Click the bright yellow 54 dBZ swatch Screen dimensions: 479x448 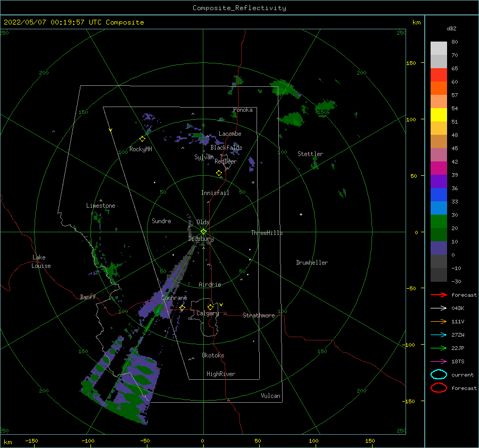pyautogui.click(x=439, y=115)
